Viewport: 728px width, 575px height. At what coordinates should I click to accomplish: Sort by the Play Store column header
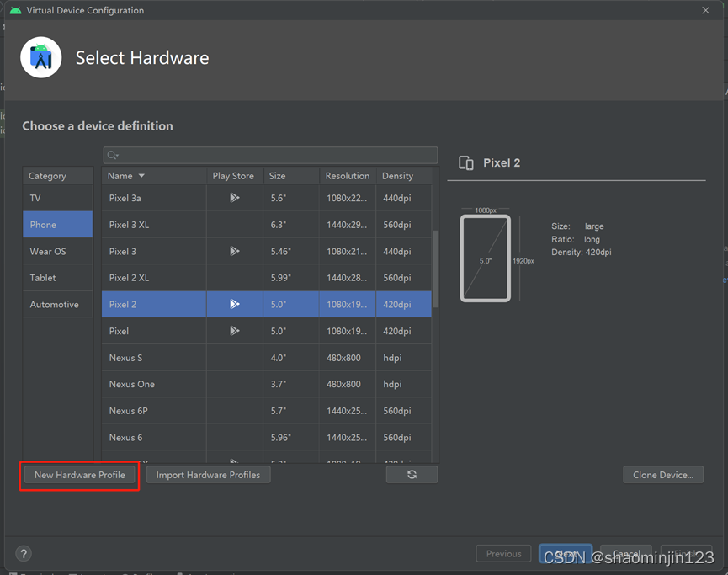click(x=235, y=176)
